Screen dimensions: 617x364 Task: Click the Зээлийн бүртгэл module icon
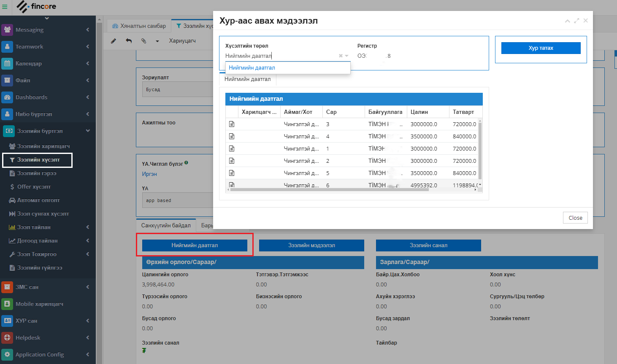coord(8,131)
